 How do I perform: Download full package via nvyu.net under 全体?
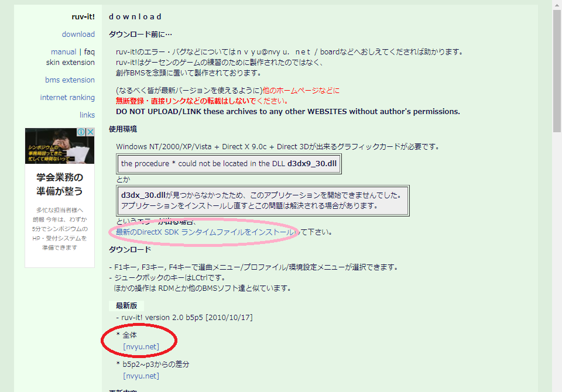point(141,347)
